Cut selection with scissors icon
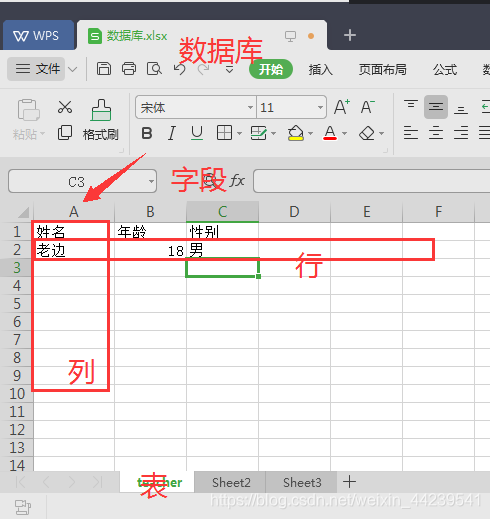The image size is (490, 519). 65,107
